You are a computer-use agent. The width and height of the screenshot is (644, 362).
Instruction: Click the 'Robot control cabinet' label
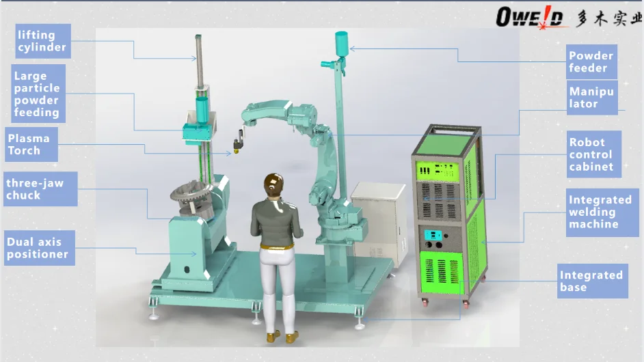tap(594, 154)
